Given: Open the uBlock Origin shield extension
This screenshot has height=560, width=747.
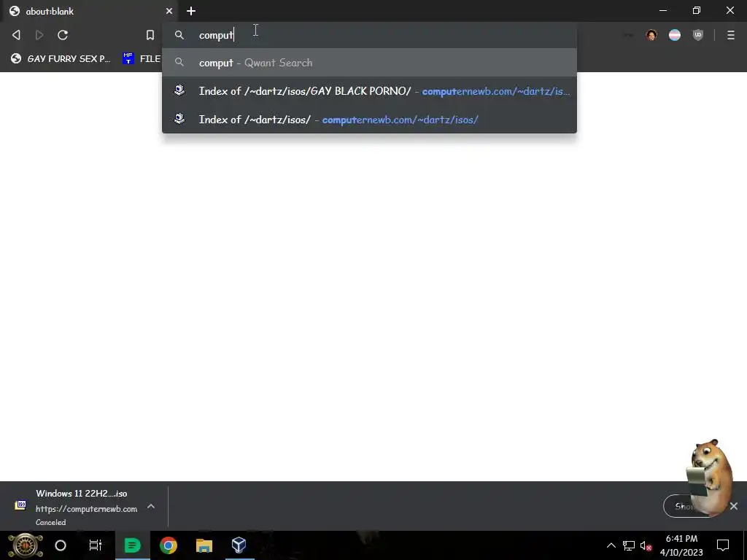Looking at the screenshot, I should 698,35.
